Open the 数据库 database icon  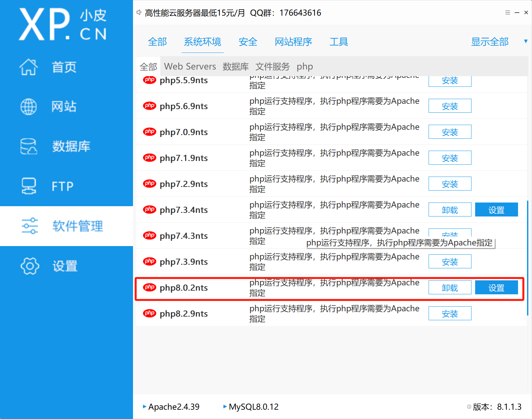[x=29, y=146]
